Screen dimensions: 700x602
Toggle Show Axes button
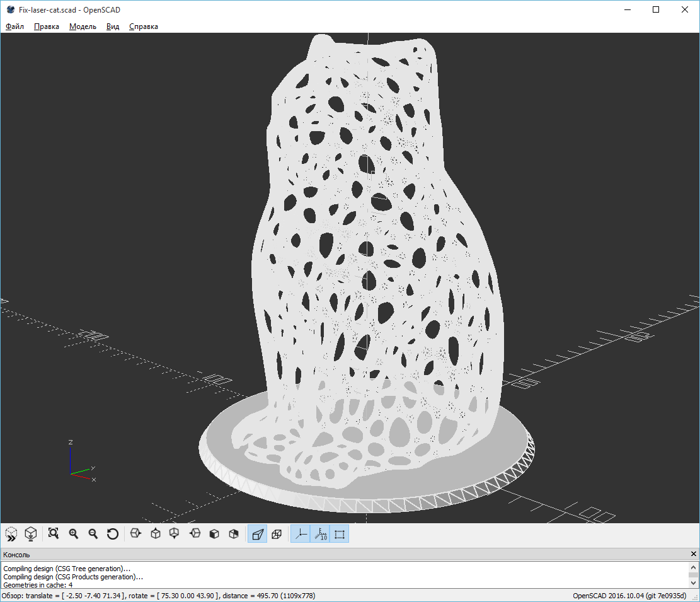click(301, 534)
